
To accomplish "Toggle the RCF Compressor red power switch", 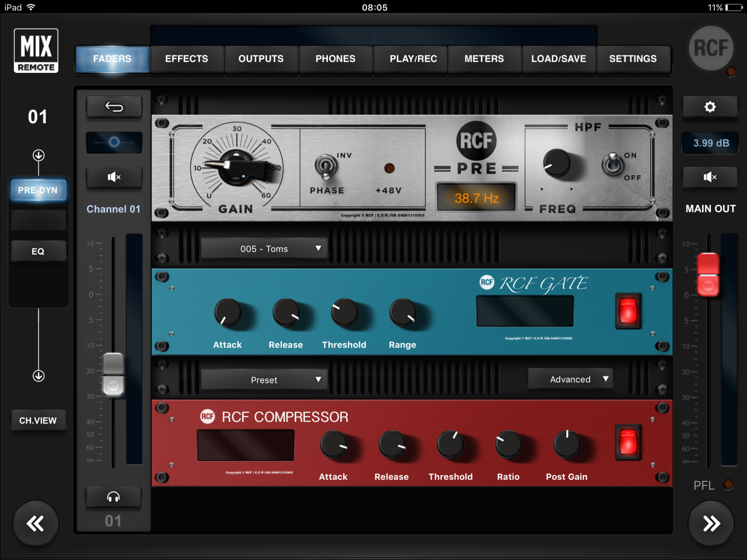I will pos(628,442).
